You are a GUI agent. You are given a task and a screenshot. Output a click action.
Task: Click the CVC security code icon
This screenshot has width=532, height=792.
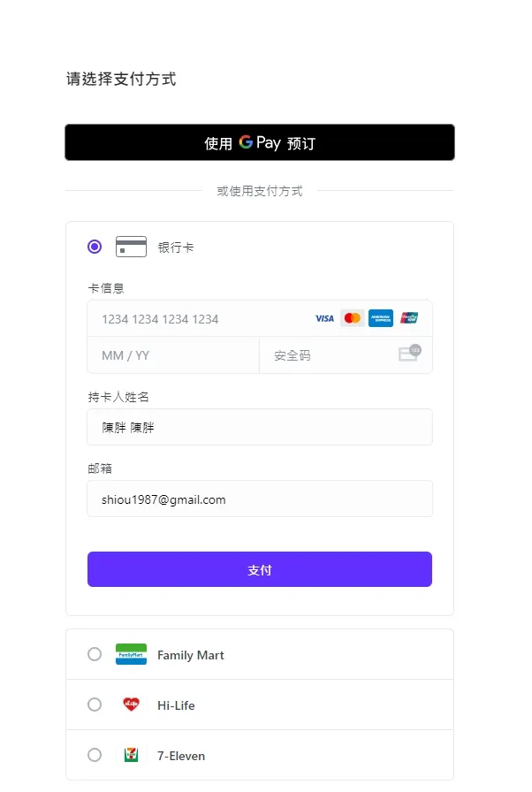pyautogui.click(x=409, y=354)
